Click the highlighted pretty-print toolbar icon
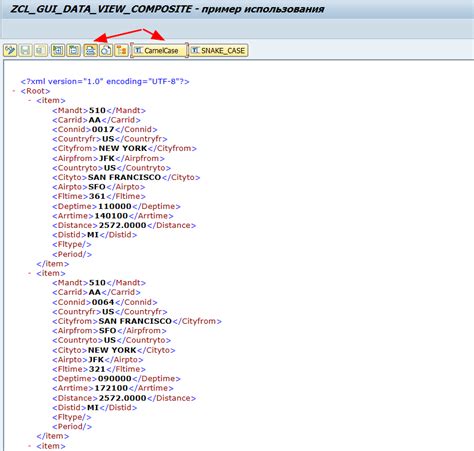This screenshot has width=474, height=451. (90, 51)
